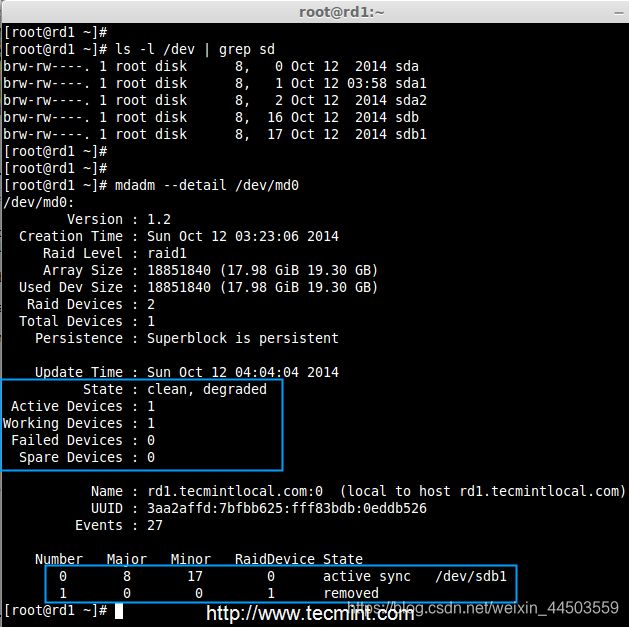Viewport: 629px width, 627px height.
Task: Click the 'RaidDevice' column header
Action: click(274, 559)
